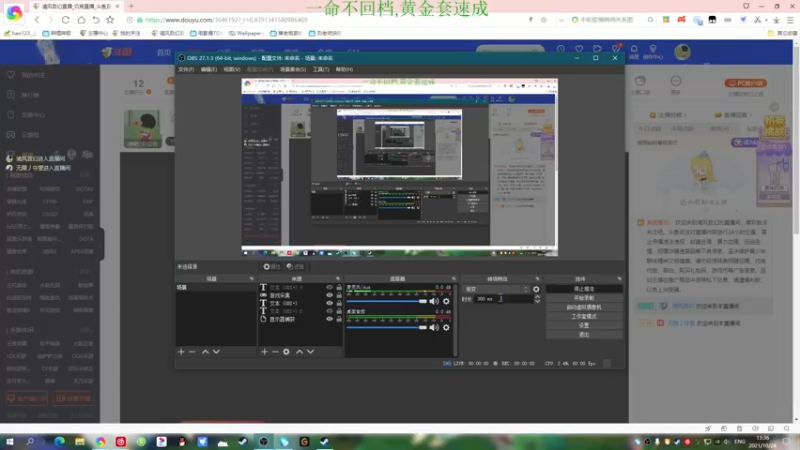800x450 pixels.
Task: Add a new scene with plus icon
Action: pyautogui.click(x=181, y=352)
